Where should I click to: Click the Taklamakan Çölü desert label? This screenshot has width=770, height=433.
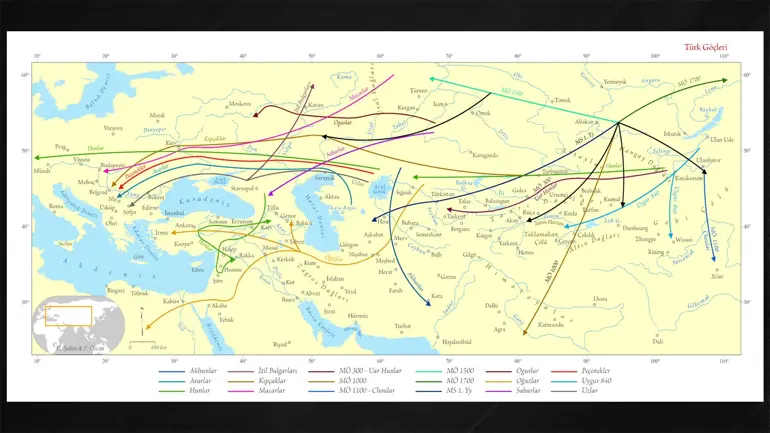(542, 238)
